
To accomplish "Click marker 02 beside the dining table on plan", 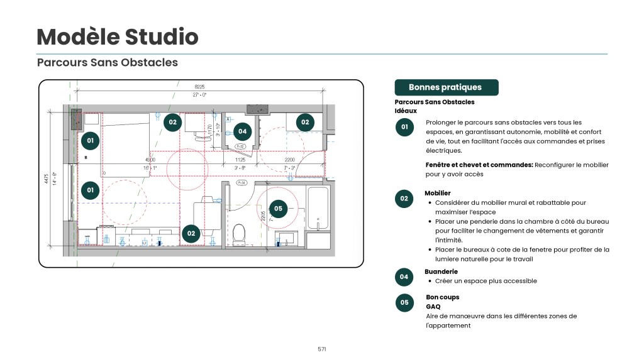I will 191,234.
